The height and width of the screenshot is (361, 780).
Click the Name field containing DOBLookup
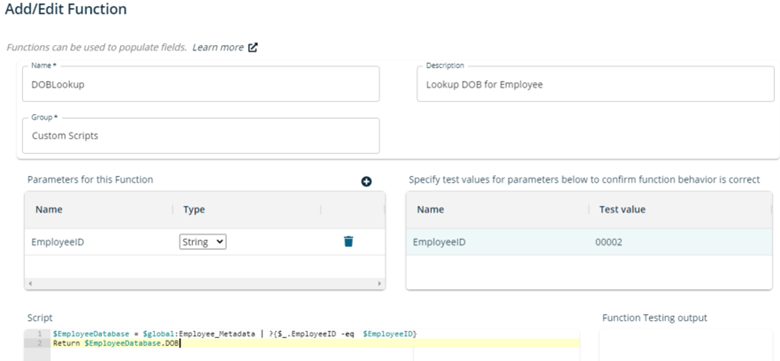(201, 84)
